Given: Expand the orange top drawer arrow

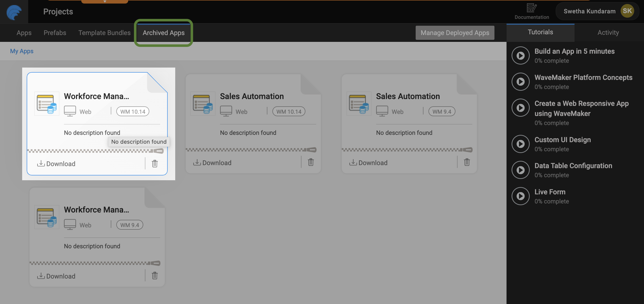Looking at the screenshot, I should pyautogui.click(x=105, y=2).
